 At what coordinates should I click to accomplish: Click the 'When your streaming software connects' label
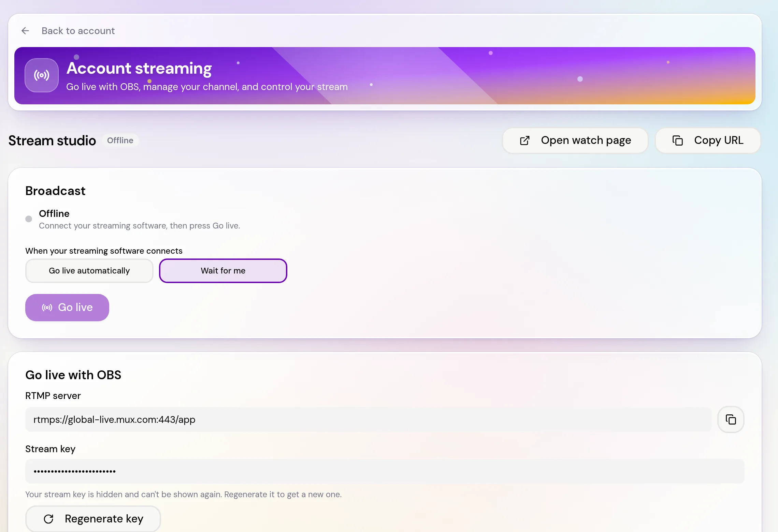tap(104, 251)
